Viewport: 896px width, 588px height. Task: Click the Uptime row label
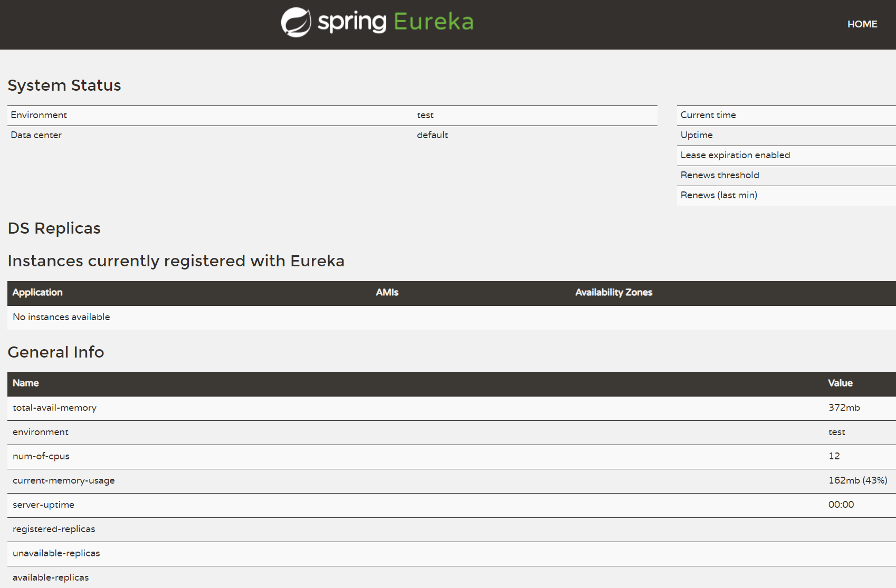tap(697, 135)
